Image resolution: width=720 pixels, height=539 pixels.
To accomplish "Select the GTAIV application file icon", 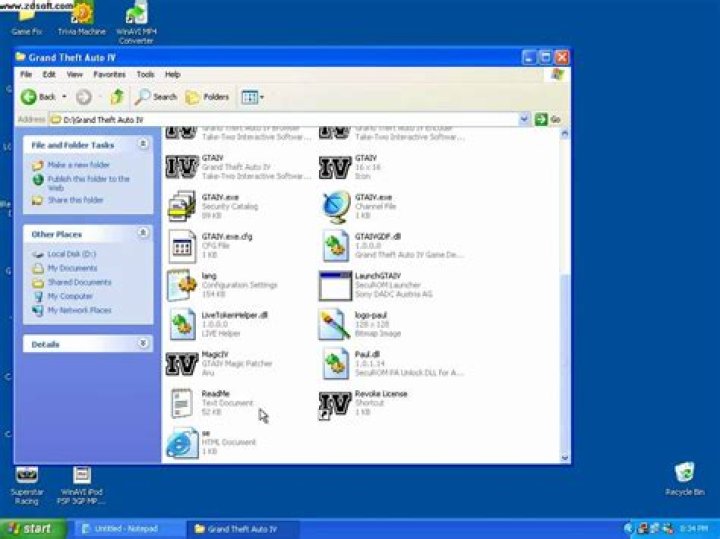I will 182,167.
